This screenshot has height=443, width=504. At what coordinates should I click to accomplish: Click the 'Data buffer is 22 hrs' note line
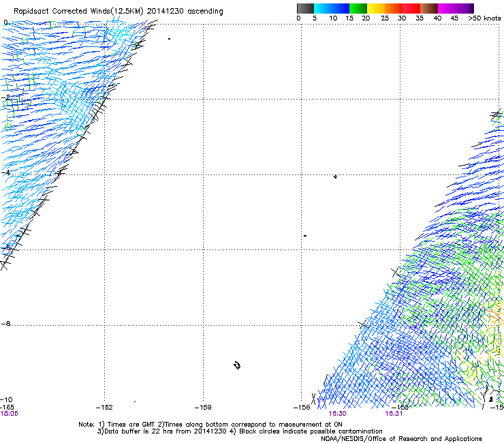(240, 431)
